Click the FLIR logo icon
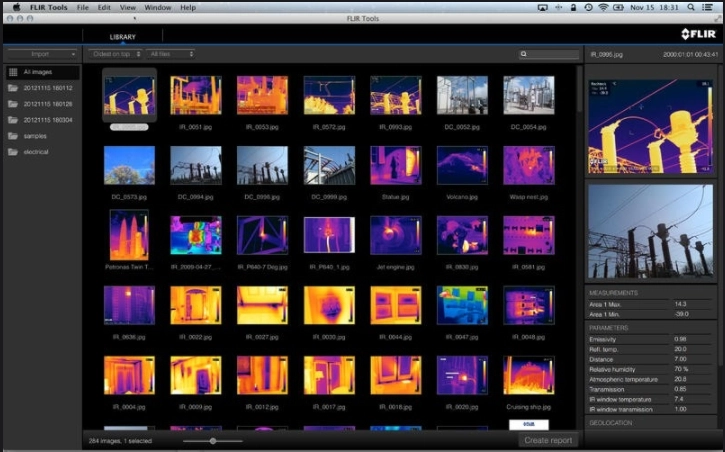Viewport: 725px width, 452px height. point(698,34)
